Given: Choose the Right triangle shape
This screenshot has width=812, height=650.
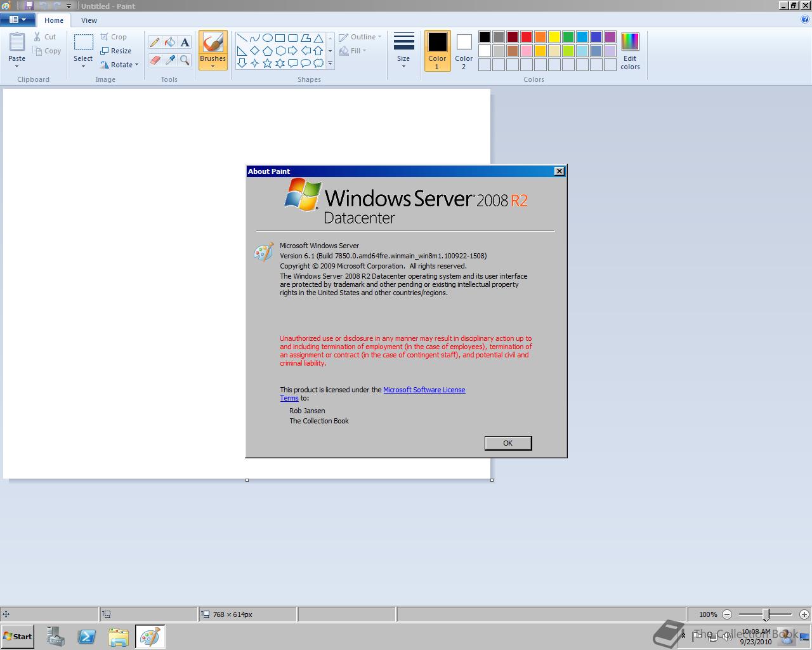Looking at the screenshot, I should click(242, 51).
